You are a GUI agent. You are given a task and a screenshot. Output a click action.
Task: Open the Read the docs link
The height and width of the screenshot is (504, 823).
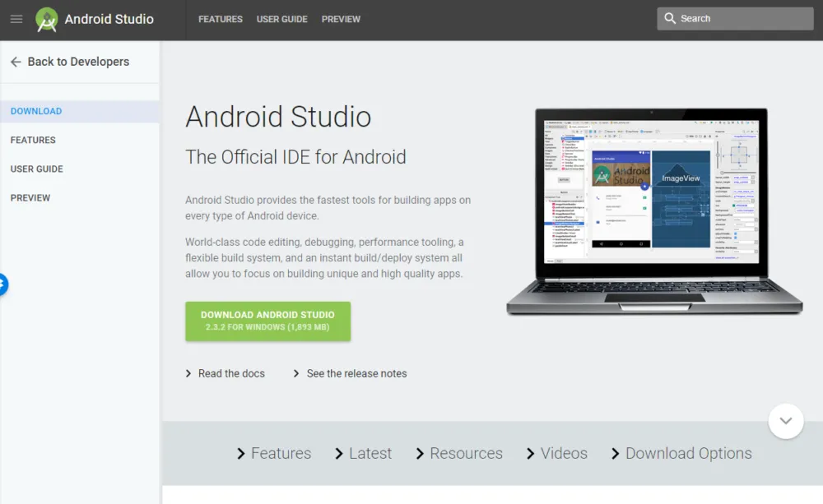pyautogui.click(x=231, y=373)
